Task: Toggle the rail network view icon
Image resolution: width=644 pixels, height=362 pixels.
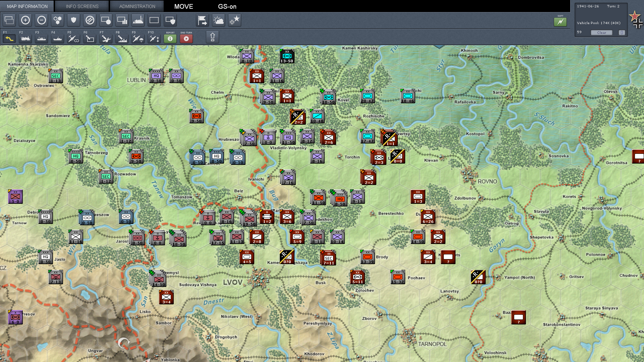Action: [90, 20]
